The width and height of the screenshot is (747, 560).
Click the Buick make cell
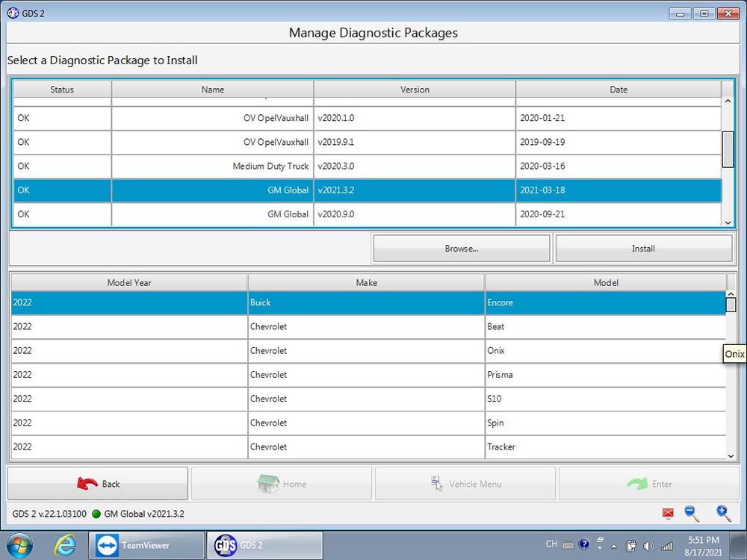tap(366, 302)
